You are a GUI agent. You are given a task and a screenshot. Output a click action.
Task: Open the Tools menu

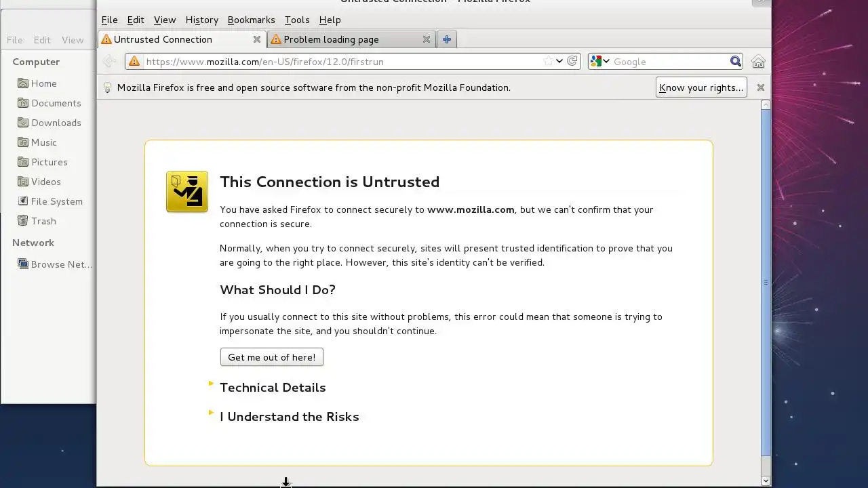[x=297, y=20]
